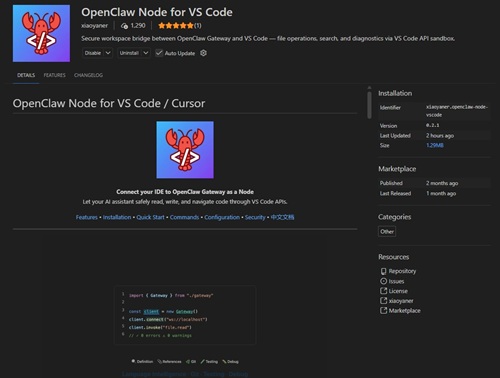Follow the Features readme link

point(87,217)
